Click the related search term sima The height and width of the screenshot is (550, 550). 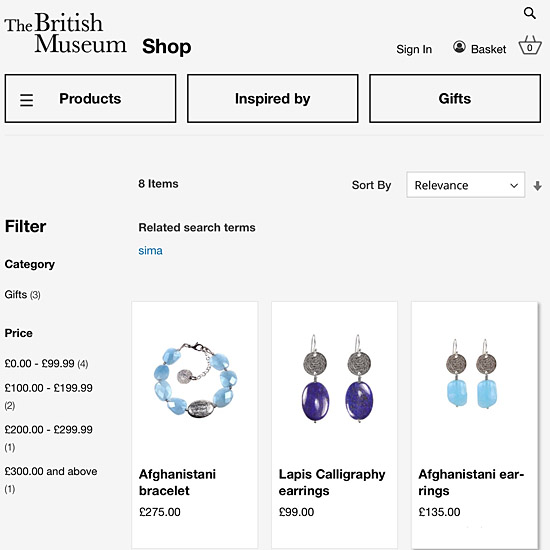click(150, 251)
